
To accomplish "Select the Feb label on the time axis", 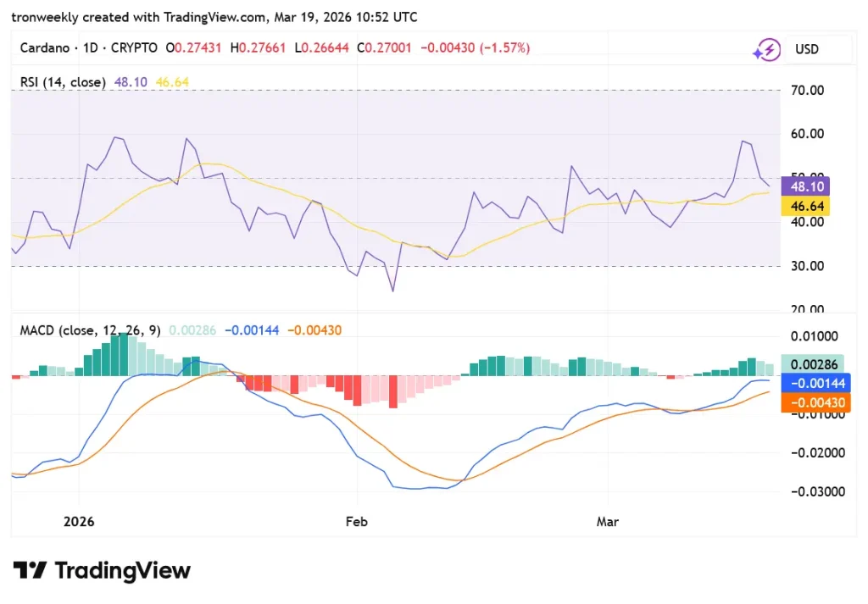I will coord(356,522).
